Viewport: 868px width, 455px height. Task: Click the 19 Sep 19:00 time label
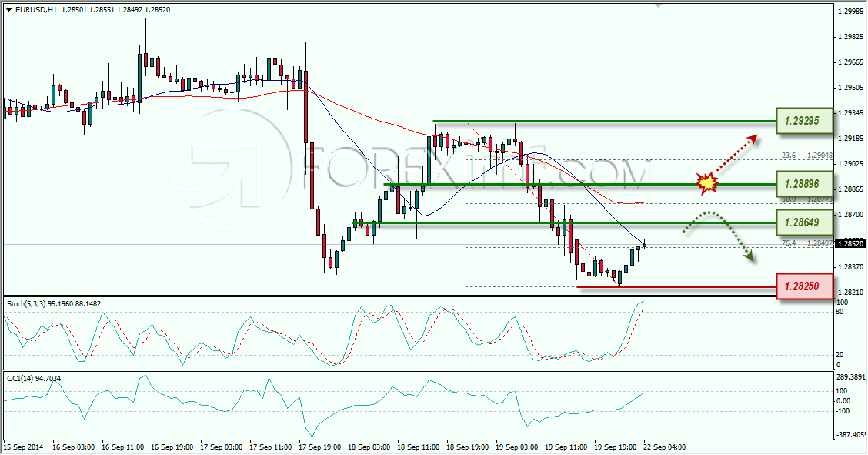(616, 447)
